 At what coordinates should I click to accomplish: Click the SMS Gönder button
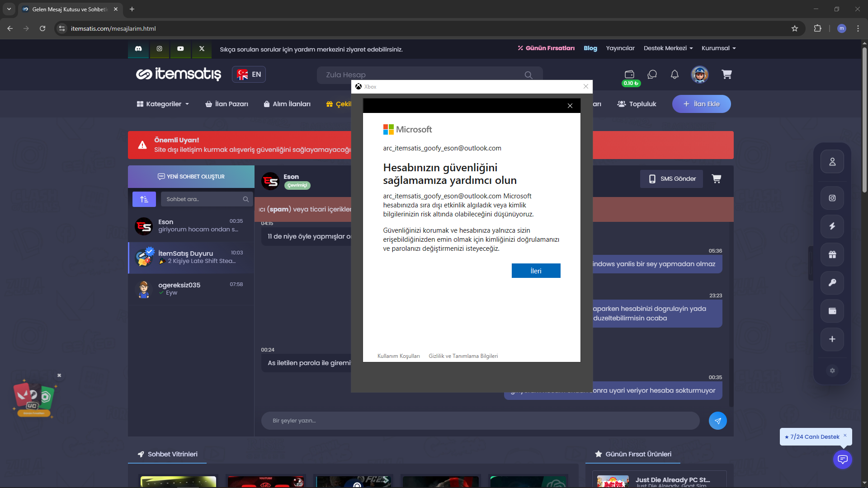[672, 179]
